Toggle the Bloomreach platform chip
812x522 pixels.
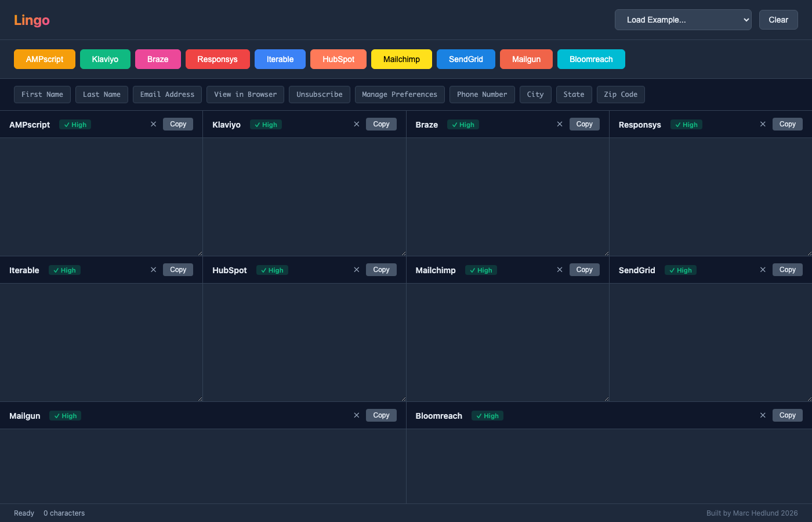(591, 59)
